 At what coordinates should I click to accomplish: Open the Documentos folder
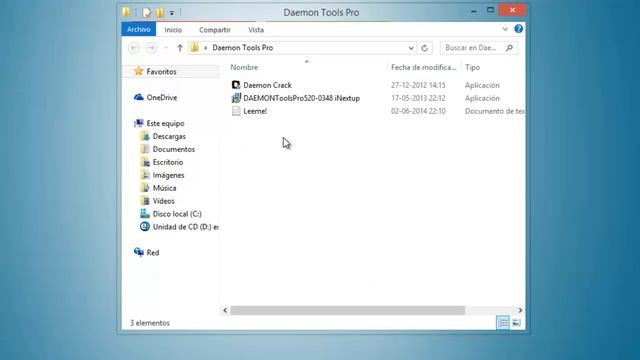[x=173, y=149]
